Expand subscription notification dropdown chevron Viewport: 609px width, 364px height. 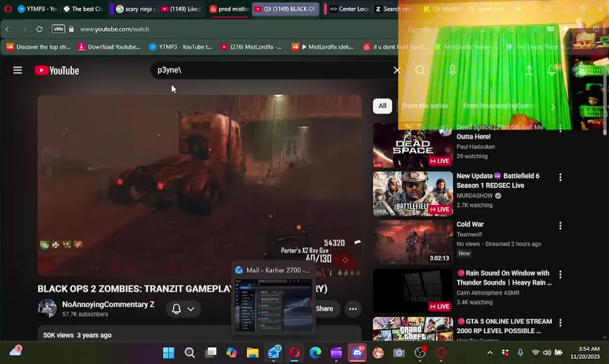[x=191, y=309]
